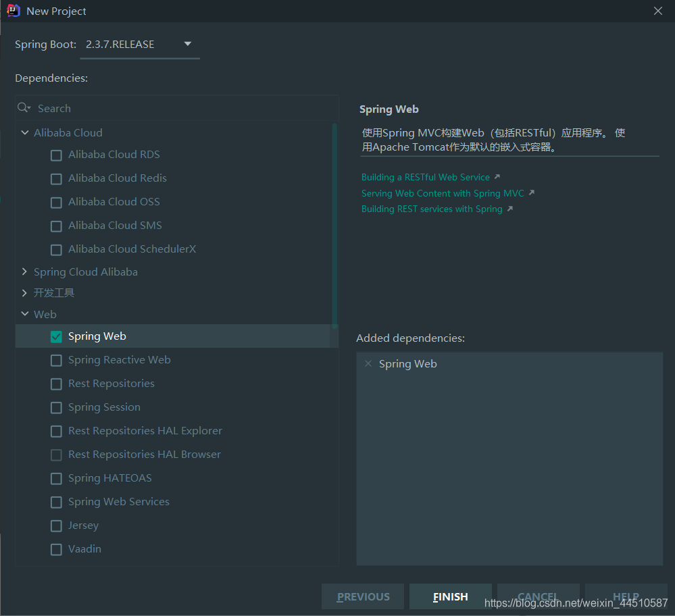Enable Alibaba Cloud SchedulerX checkbox
Image resolution: width=675 pixels, height=616 pixels.
[56, 250]
